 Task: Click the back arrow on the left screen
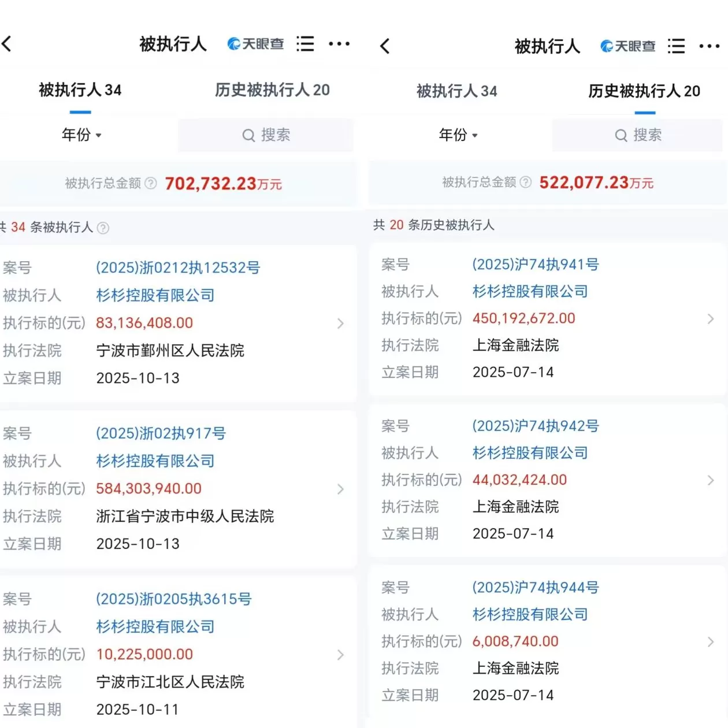7,43
